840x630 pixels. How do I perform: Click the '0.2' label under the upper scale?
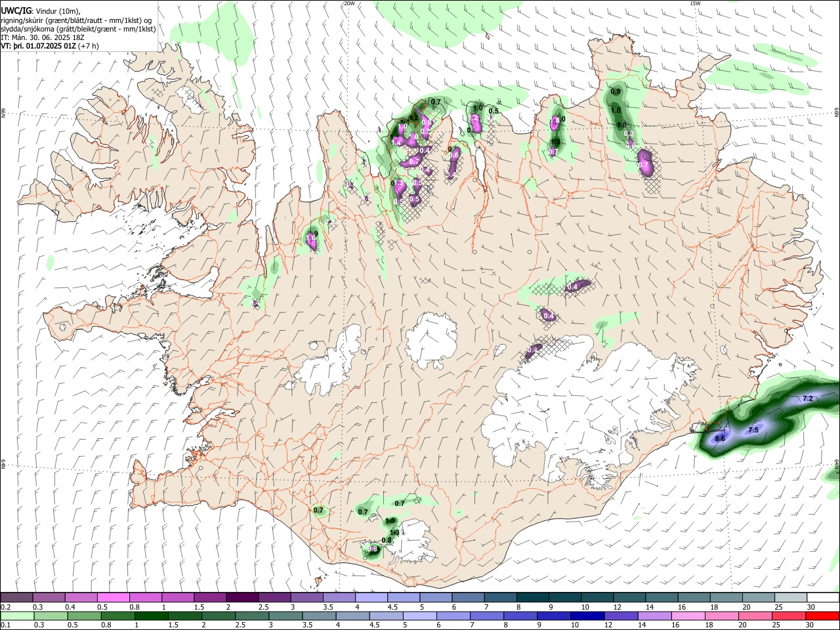coord(6,607)
